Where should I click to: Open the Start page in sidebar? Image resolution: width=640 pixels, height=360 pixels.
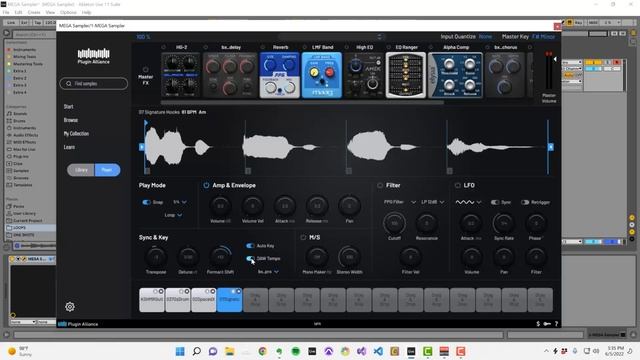click(69, 107)
